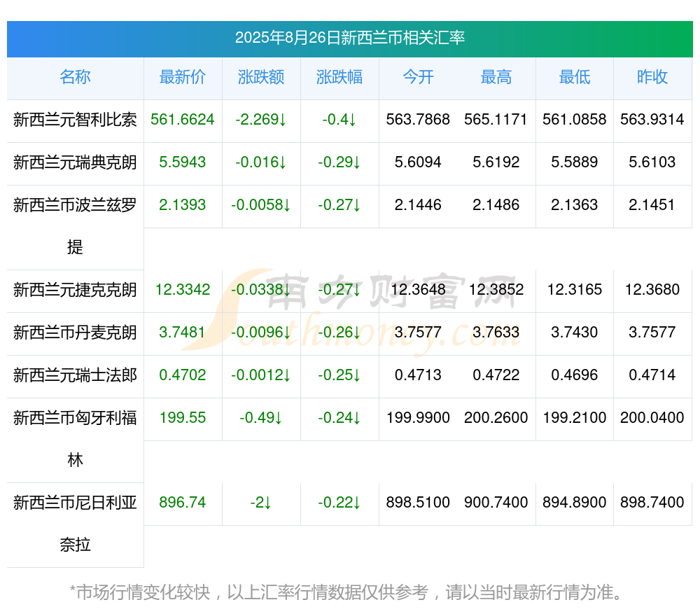
Task: Click the 最新价 column header
Action: 183,77
